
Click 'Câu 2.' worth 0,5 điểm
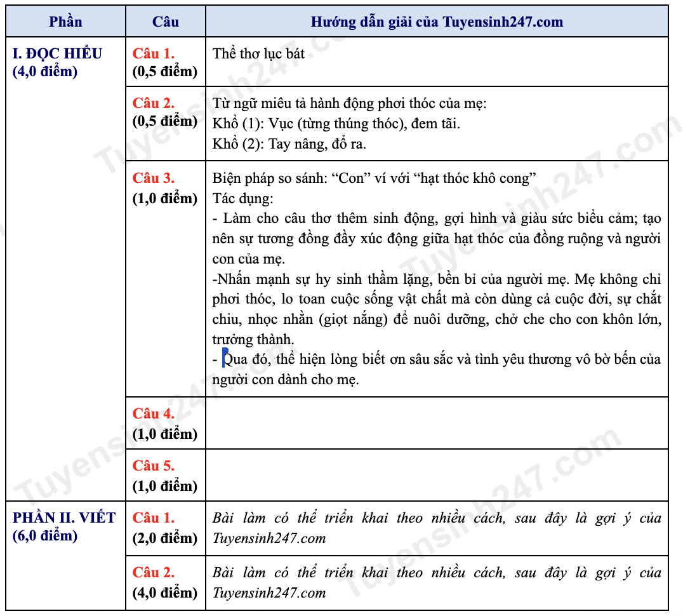pyautogui.click(x=154, y=103)
